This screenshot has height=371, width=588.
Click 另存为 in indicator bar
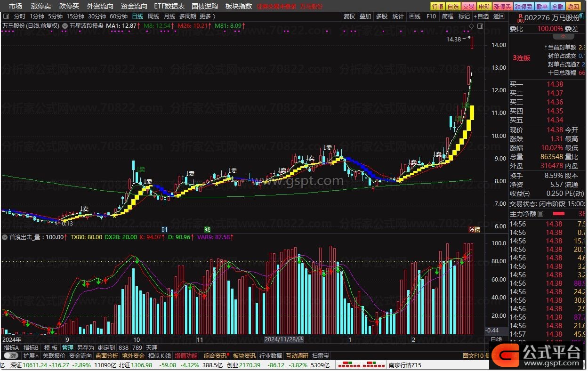pos(86,347)
